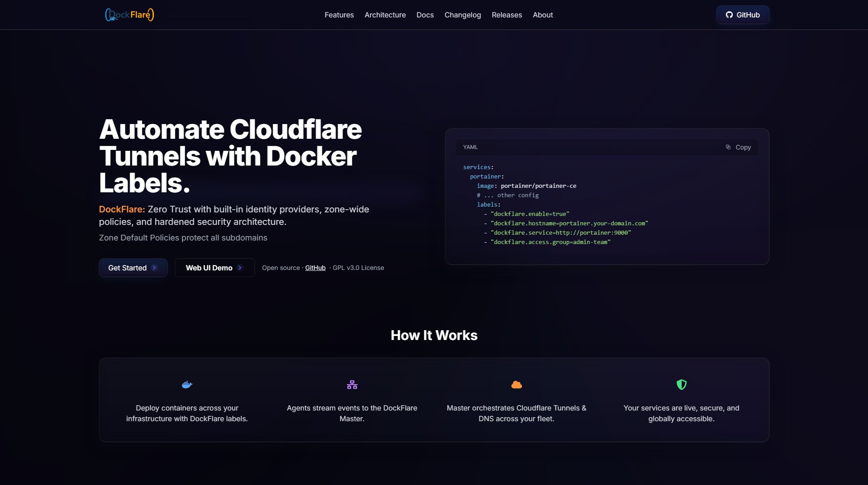The height and width of the screenshot is (485, 868).
Task: Click the Get Started button
Action: pyautogui.click(x=133, y=268)
